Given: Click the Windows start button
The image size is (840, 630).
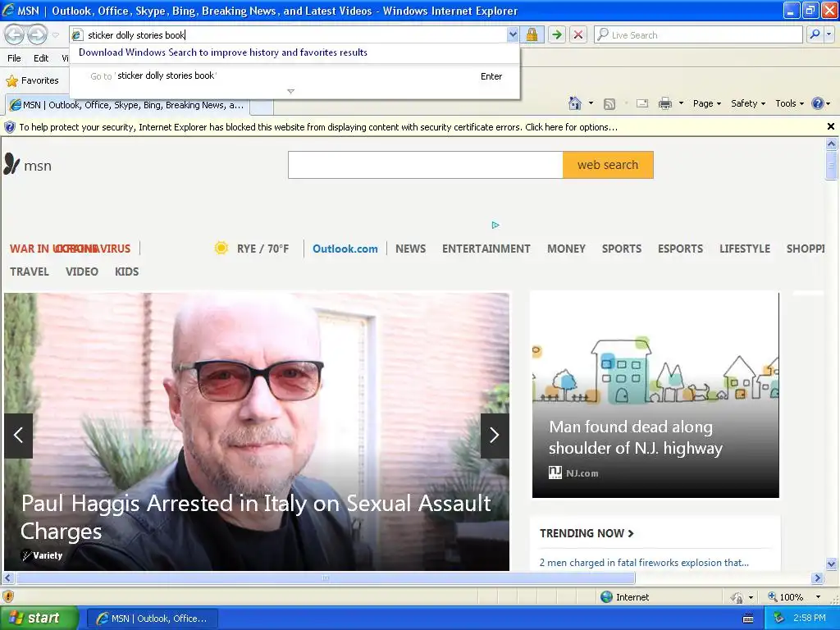Looking at the screenshot, I should [39, 618].
